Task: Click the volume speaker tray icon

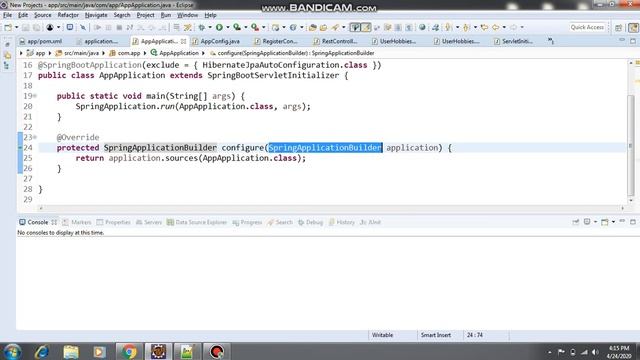Action: pos(595,352)
